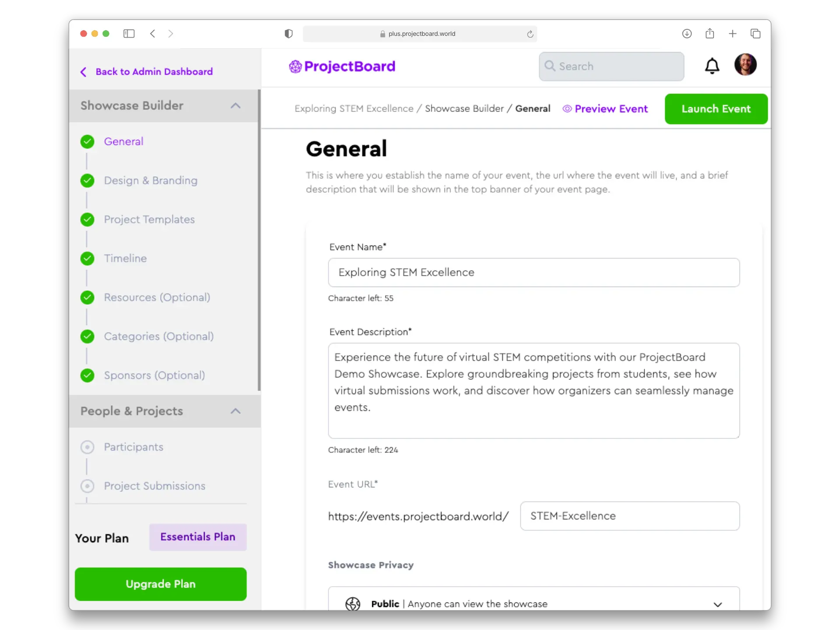Viewport: 840px width, 630px height.
Task: Click the Timeline green checkmark
Action: [x=87, y=259]
